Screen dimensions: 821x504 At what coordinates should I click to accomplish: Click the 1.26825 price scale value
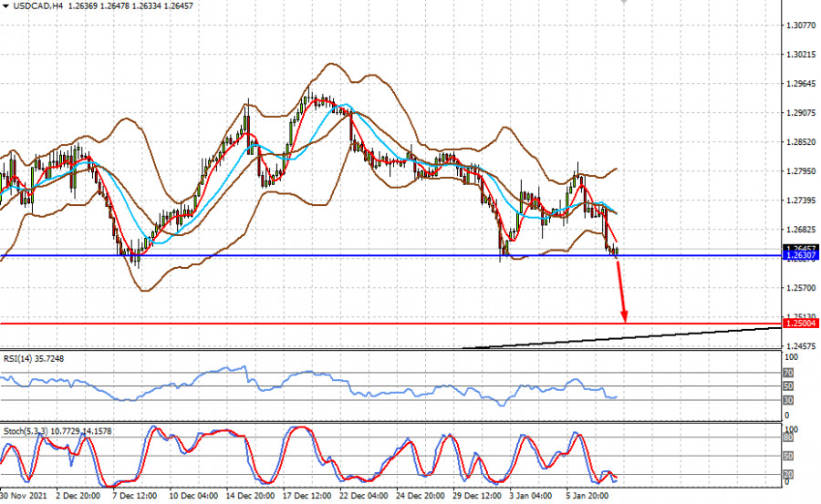click(801, 230)
